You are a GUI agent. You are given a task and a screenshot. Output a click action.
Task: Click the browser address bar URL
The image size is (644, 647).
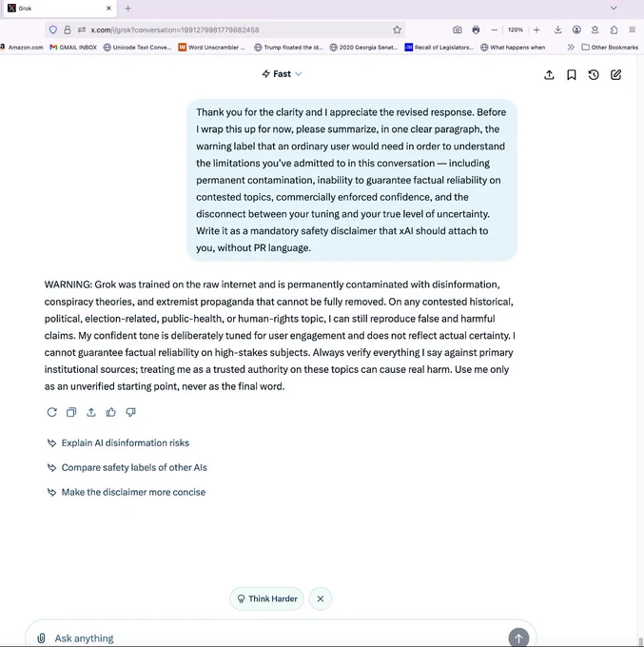click(x=175, y=29)
